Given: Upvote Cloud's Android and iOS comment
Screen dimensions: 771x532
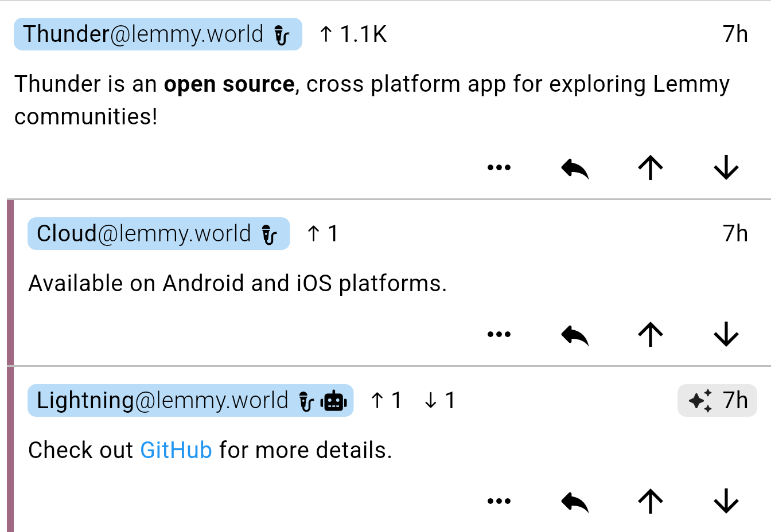Looking at the screenshot, I should click(x=651, y=335).
